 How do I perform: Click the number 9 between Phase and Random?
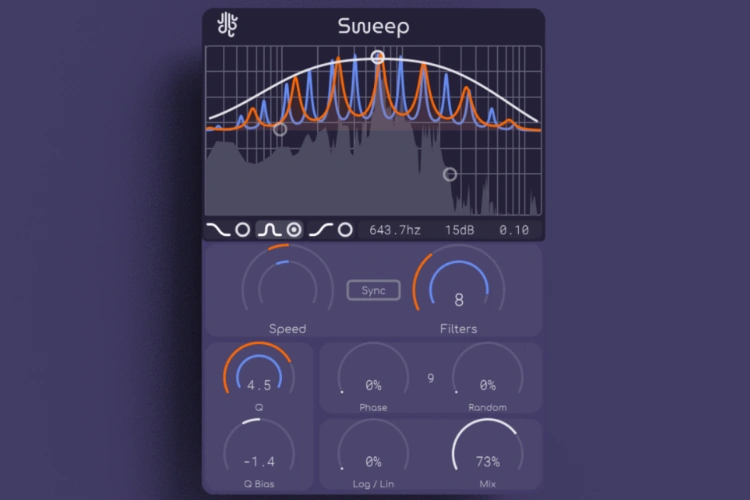pyautogui.click(x=430, y=378)
